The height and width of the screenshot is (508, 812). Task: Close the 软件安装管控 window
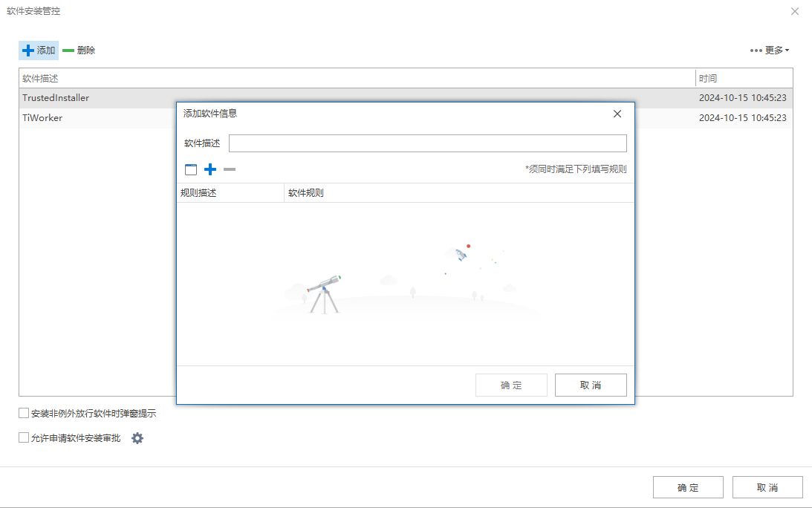[x=795, y=11]
